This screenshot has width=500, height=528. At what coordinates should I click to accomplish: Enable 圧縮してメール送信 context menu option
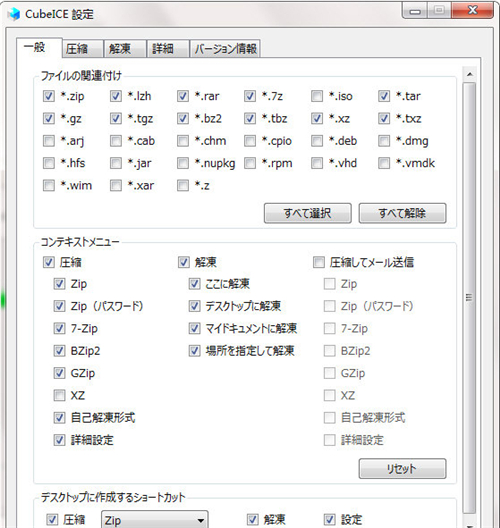pyautogui.click(x=319, y=262)
